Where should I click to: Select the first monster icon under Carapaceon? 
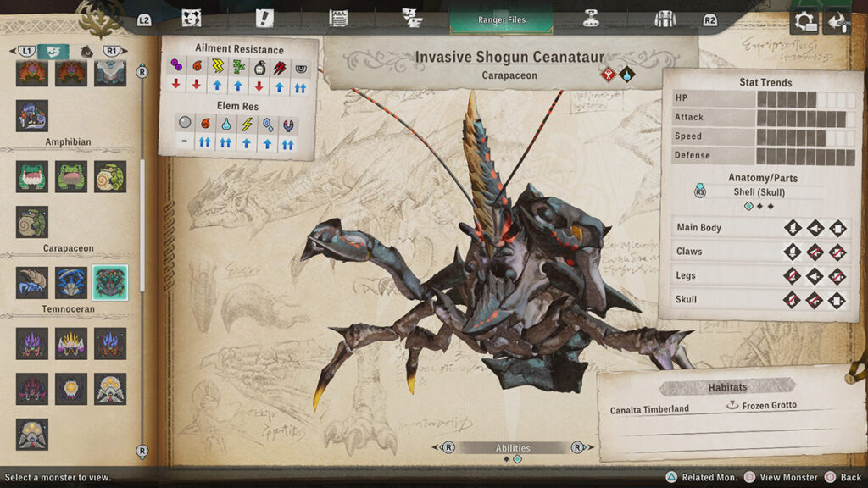click(x=32, y=282)
